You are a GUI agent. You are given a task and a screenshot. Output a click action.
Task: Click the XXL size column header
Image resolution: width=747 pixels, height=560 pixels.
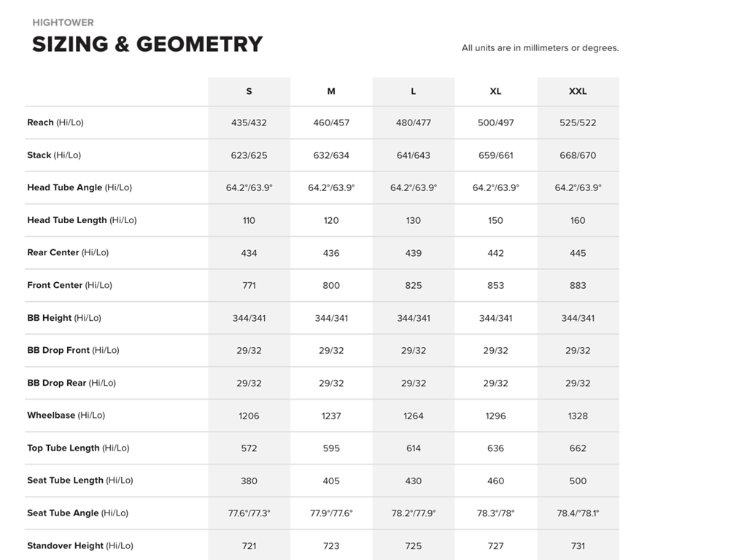(578, 92)
